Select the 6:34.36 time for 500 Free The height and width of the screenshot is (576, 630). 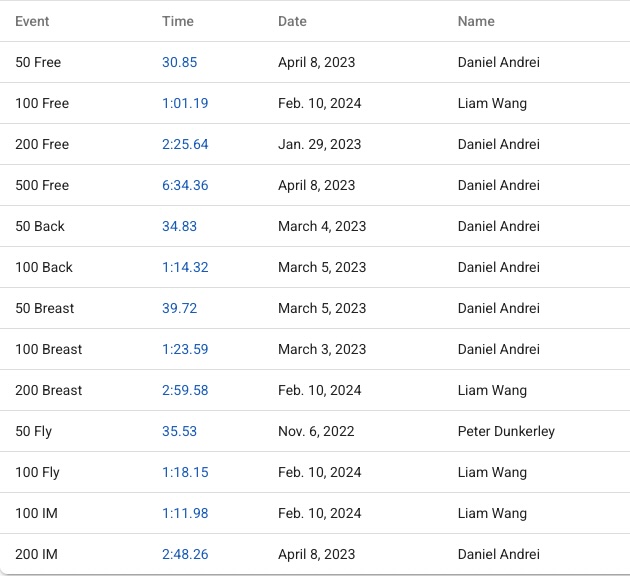[x=185, y=185]
